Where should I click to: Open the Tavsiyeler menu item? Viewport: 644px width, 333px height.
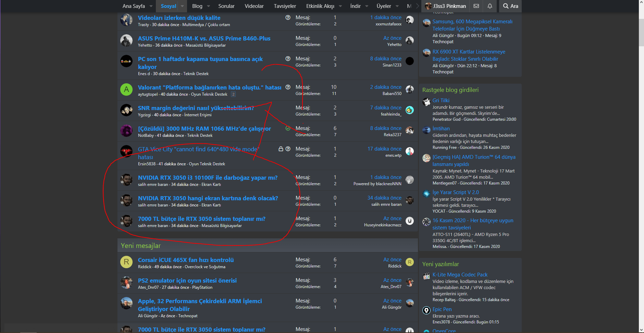coord(285,6)
